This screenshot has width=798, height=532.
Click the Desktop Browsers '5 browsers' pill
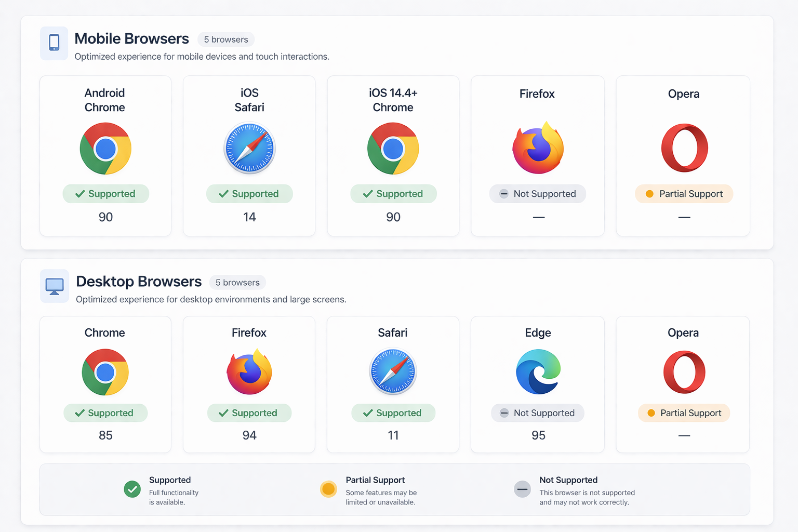237,283
